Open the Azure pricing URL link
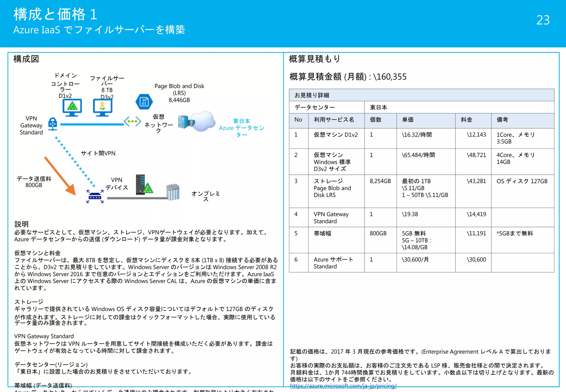Image resolution: width=566 pixels, height=392 pixels. coord(343,386)
